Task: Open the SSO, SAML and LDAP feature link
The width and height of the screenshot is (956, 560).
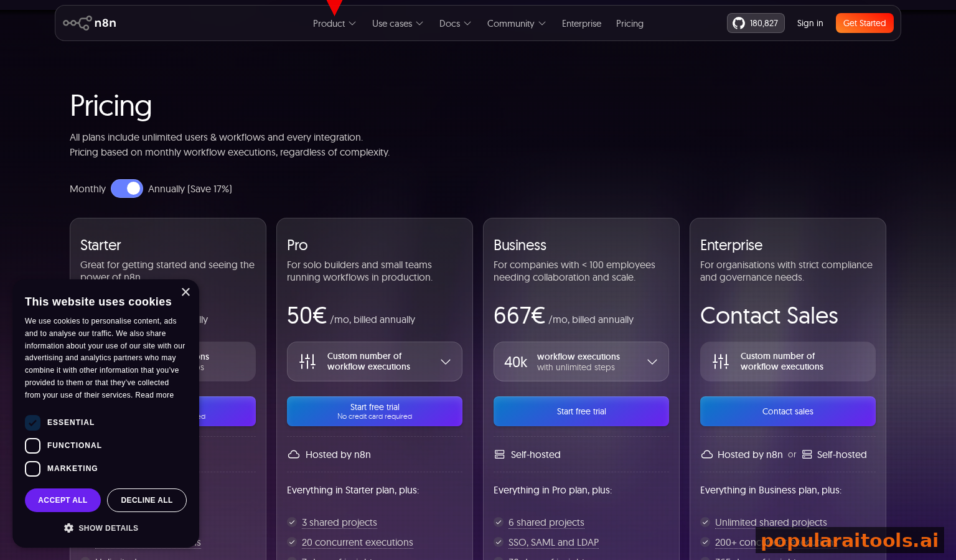Action: coord(553,542)
